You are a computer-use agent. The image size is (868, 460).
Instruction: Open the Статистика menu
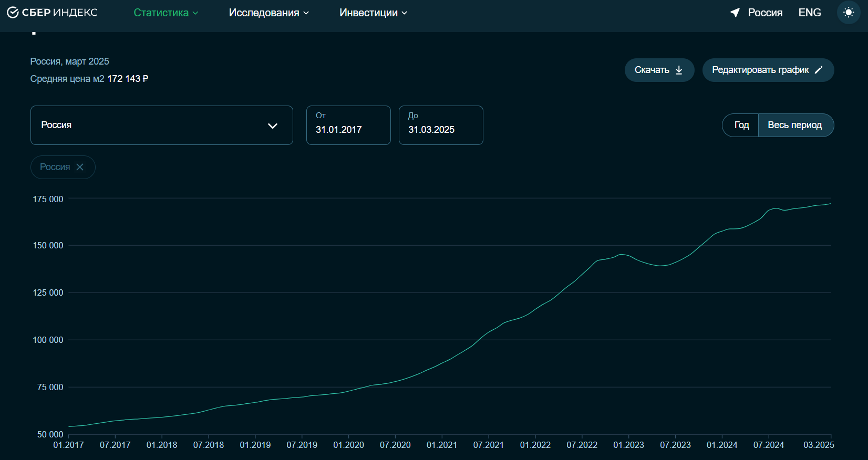(166, 13)
